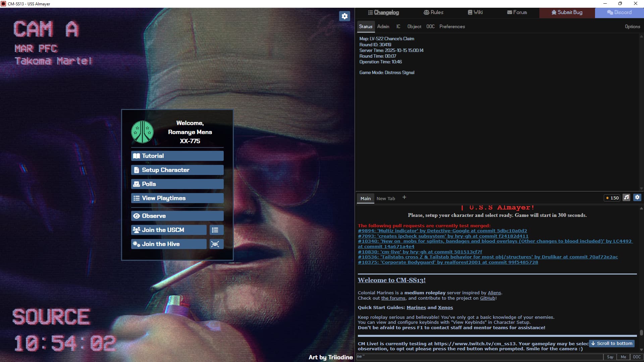Add a new chat tab with plus
The image size is (644, 362).
coord(404,197)
